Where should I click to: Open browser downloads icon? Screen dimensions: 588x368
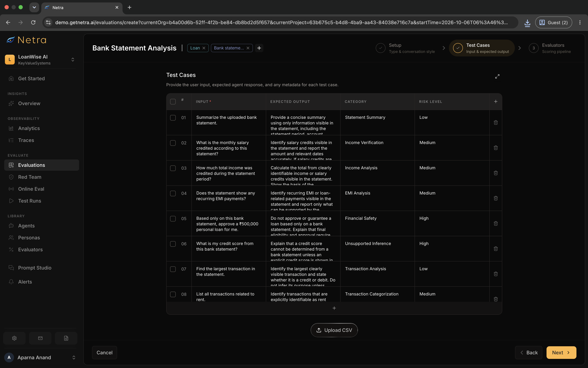coord(527,23)
